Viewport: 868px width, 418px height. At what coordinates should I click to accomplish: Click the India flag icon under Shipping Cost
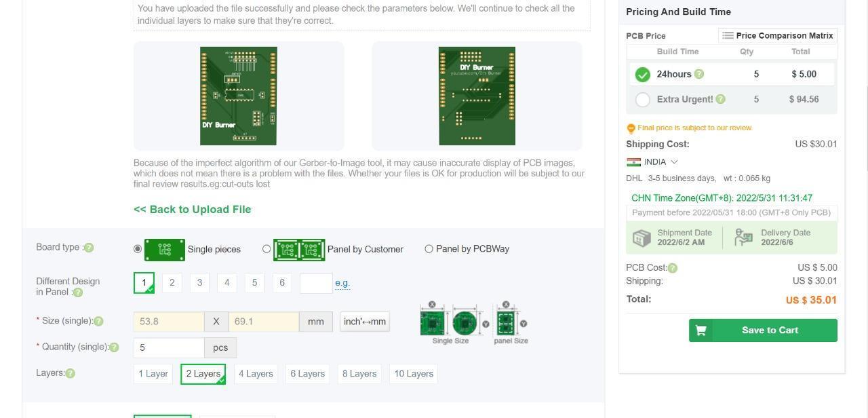(x=633, y=161)
